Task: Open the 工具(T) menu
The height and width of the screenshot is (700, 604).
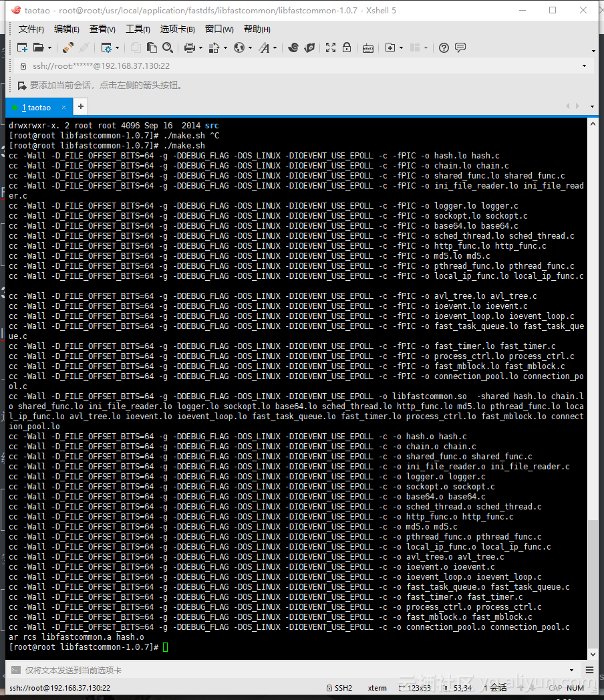Action: click(138, 29)
